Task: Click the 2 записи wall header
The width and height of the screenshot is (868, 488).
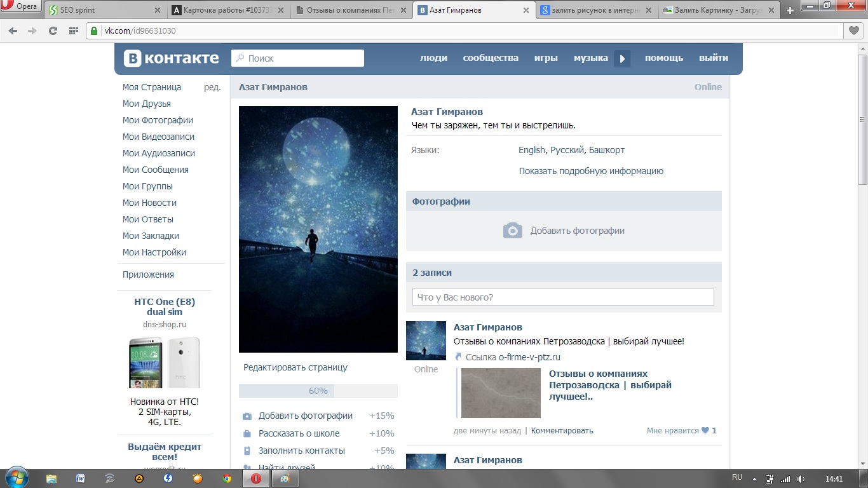Action: [x=564, y=273]
